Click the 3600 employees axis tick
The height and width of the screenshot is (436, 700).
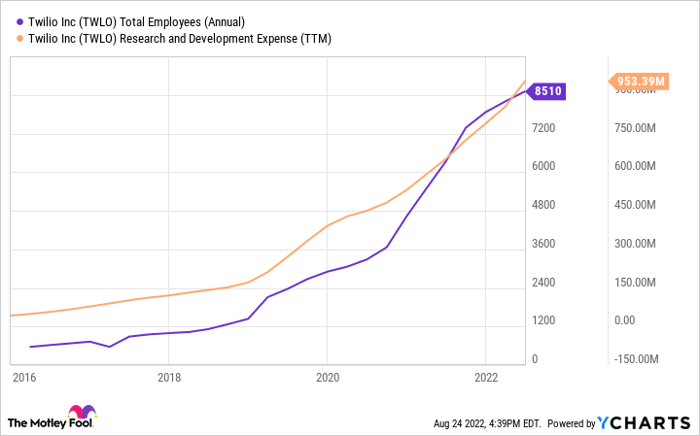(543, 244)
